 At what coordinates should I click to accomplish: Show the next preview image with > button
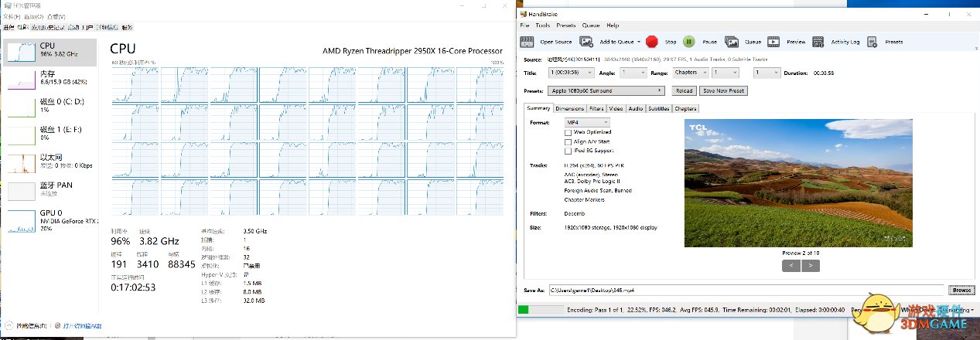pyautogui.click(x=810, y=265)
